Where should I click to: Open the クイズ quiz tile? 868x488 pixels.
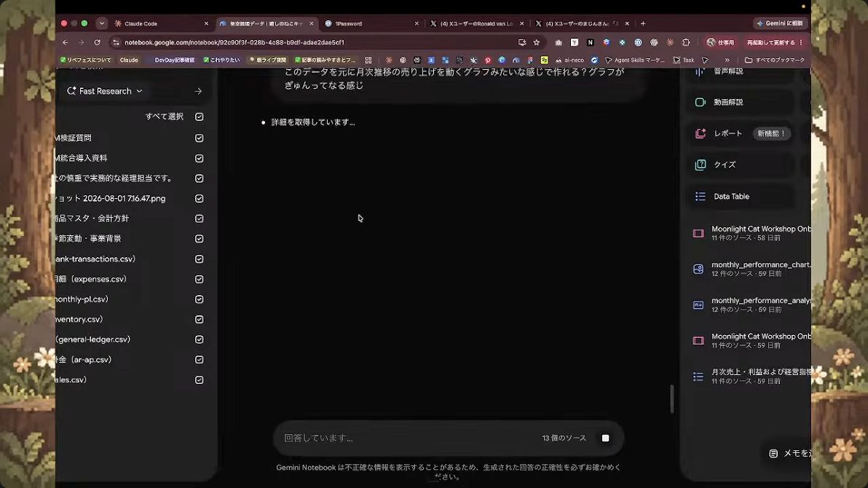(741, 165)
